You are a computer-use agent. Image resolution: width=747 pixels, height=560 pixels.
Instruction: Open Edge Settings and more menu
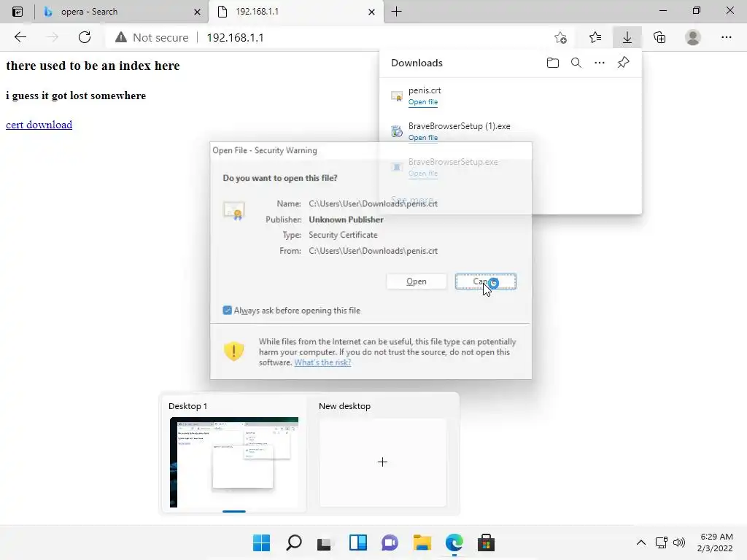(x=726, y=38)
